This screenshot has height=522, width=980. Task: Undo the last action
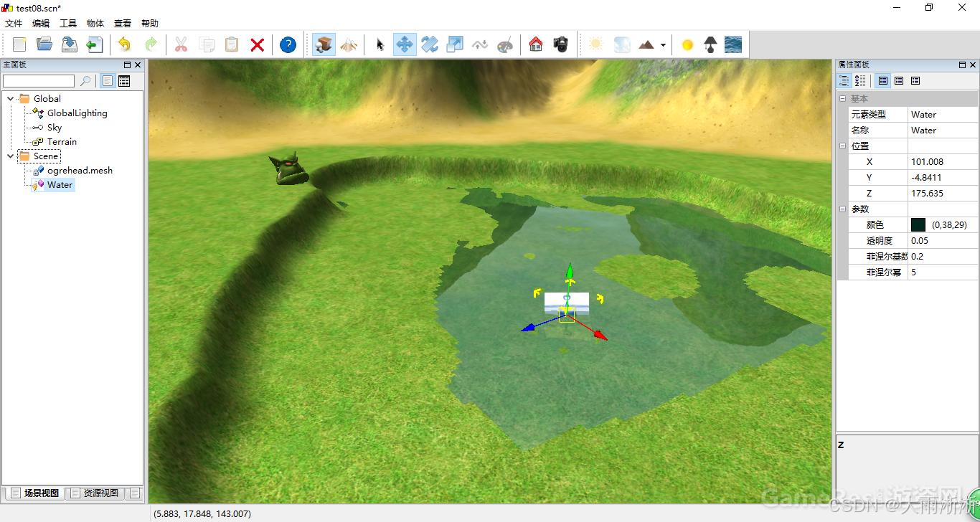pos(125,44)
